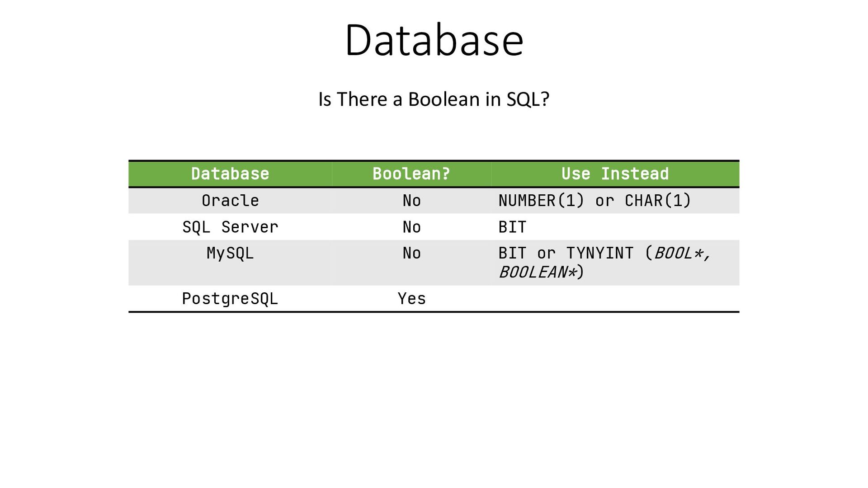Select the "No" cell in Oracle row
Viewport: 868px width, 488px height.
411,200
